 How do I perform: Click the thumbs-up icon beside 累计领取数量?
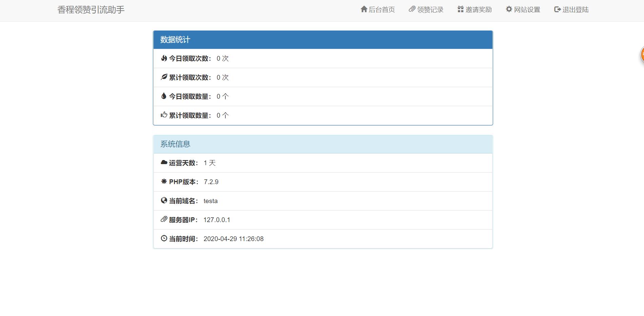tap(164, 115)
